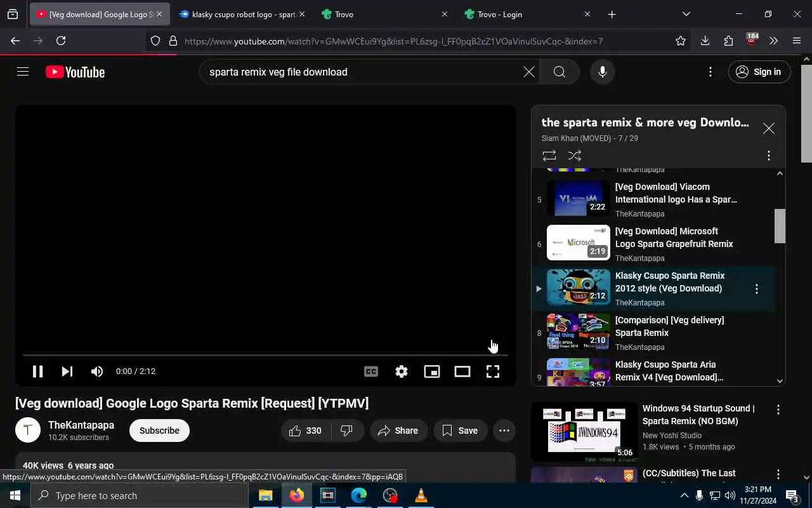Focus the YouTube search input
Image resolution: width=812 pixels, height=508 pixels.
point(362,72)
